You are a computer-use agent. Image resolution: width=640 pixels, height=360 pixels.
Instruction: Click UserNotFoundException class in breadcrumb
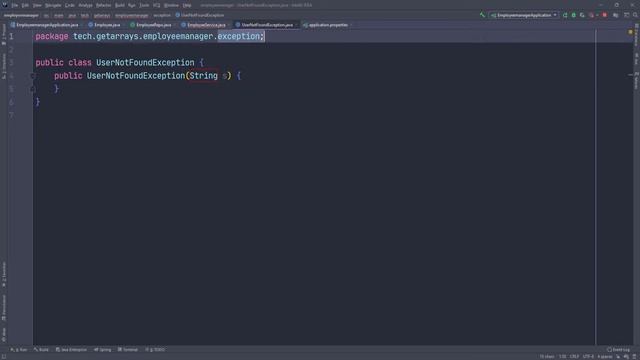click(x=200, y=16)
